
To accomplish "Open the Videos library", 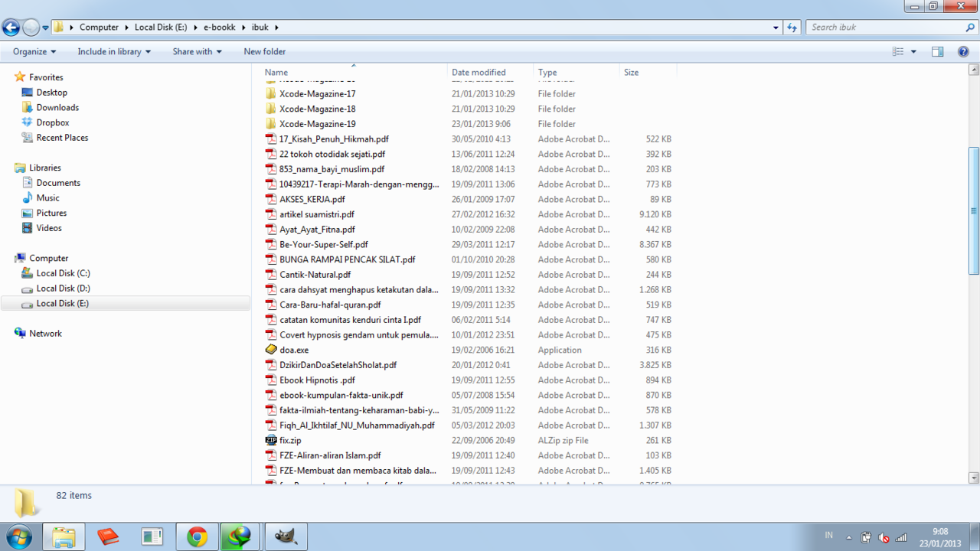I will tap(49, 228).
